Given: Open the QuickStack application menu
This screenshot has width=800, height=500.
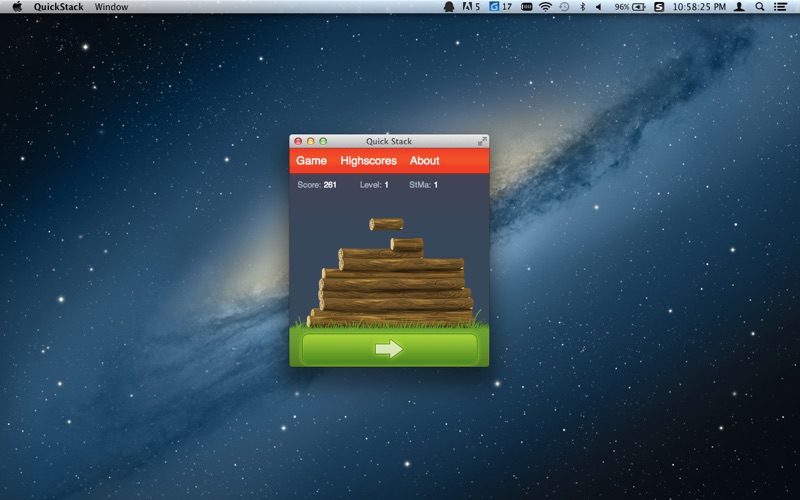Looking at the screenshot, I should point(59,7).
